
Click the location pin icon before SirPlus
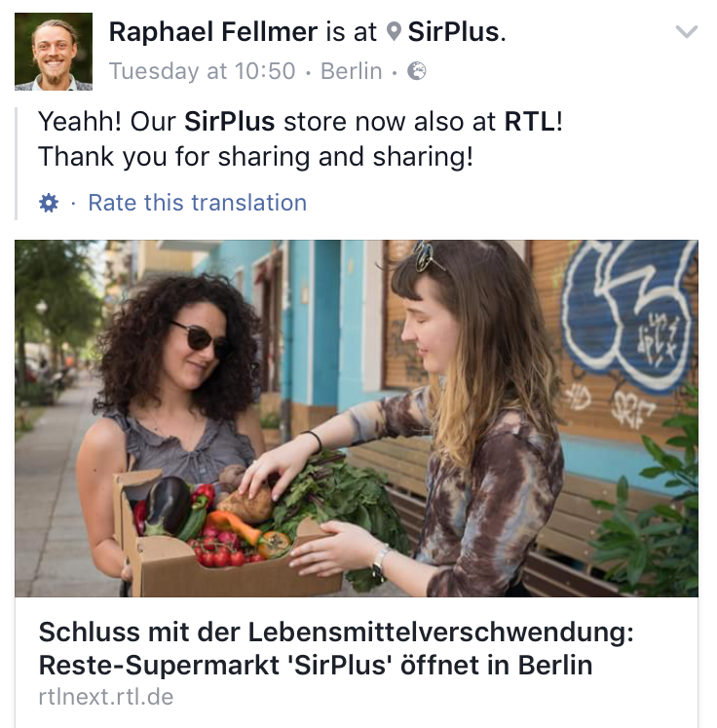[x=394, y=31]
